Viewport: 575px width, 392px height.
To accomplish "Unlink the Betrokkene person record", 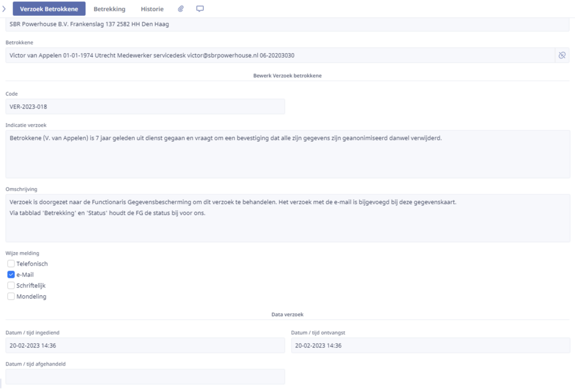I will click(562, 55).
